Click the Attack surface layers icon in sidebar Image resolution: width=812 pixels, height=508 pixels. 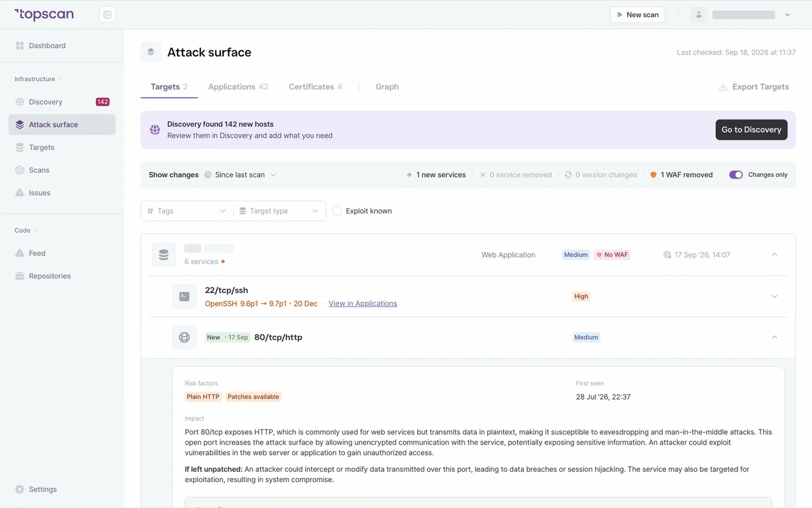20,125
